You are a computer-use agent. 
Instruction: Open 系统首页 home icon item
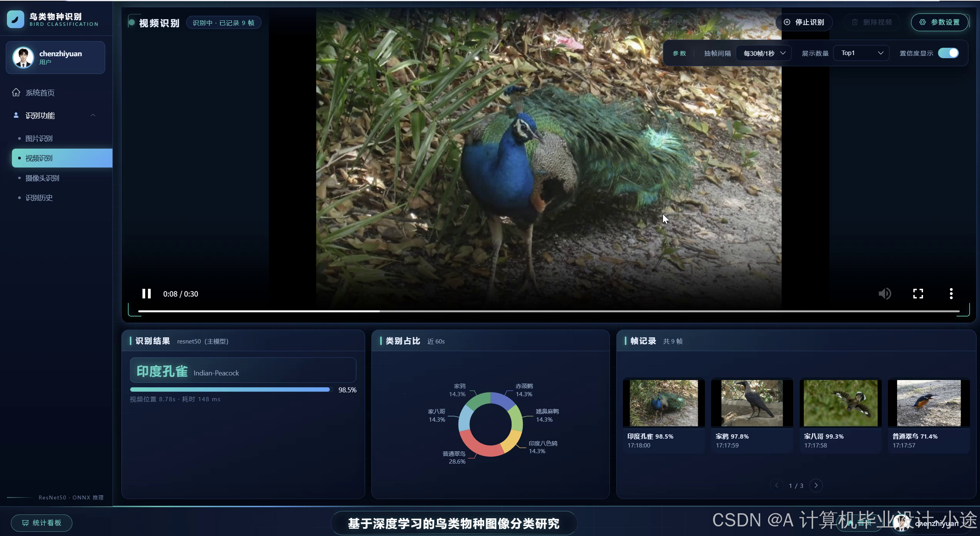click(16, 92)
